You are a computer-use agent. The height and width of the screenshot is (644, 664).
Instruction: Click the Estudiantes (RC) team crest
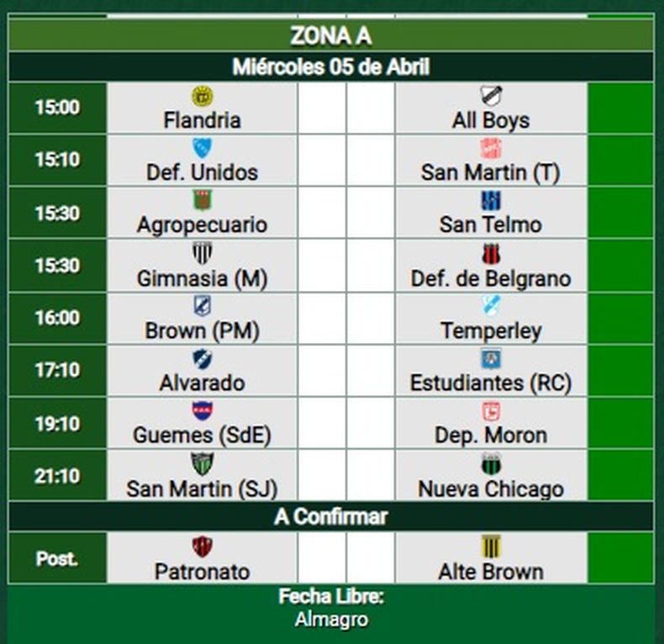491,358
